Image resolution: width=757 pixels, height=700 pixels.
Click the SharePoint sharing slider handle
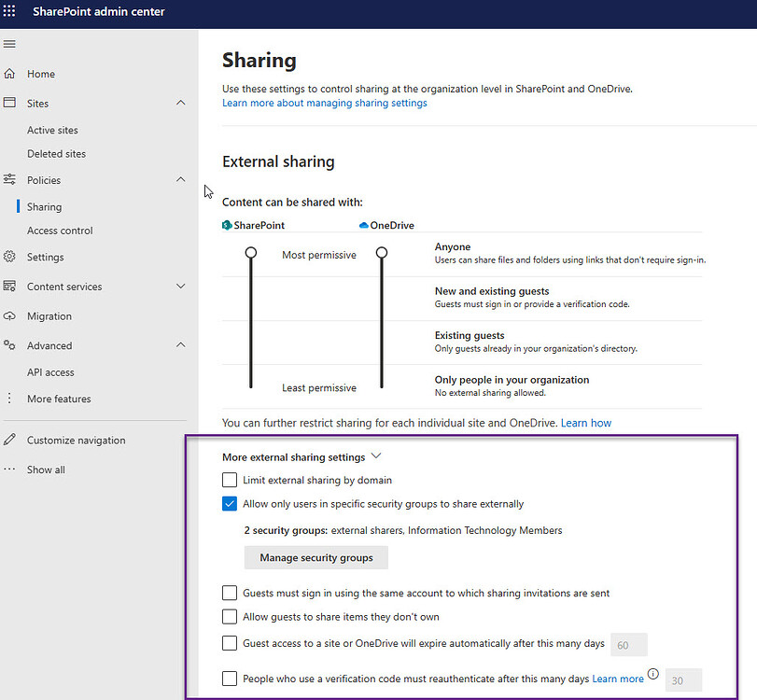(250, 252)
